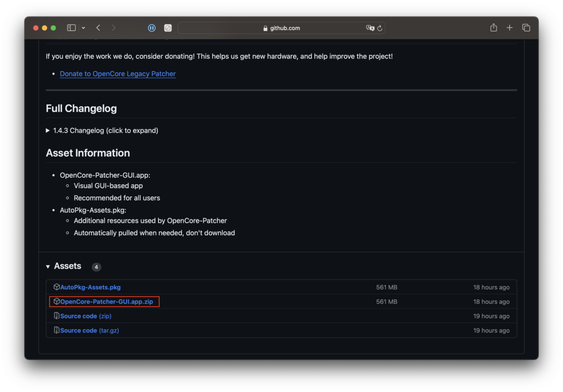The image size is (563, 392).
Task: Click 18 hours ago for OpenCore-Patcher-GUI.app.zip
Action: click(491, 302)
